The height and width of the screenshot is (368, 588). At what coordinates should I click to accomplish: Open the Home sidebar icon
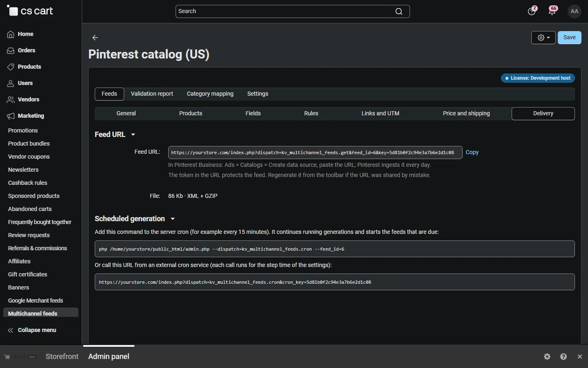click(x=11, y=34)
